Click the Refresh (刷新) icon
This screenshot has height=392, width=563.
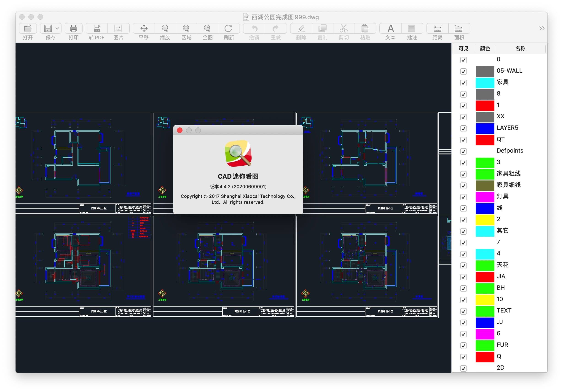coord(228,29)
